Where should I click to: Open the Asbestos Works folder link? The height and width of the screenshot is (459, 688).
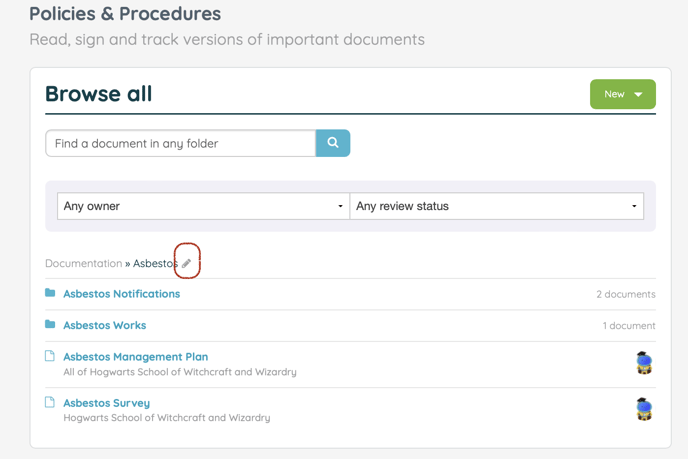[x=104, y=325]
